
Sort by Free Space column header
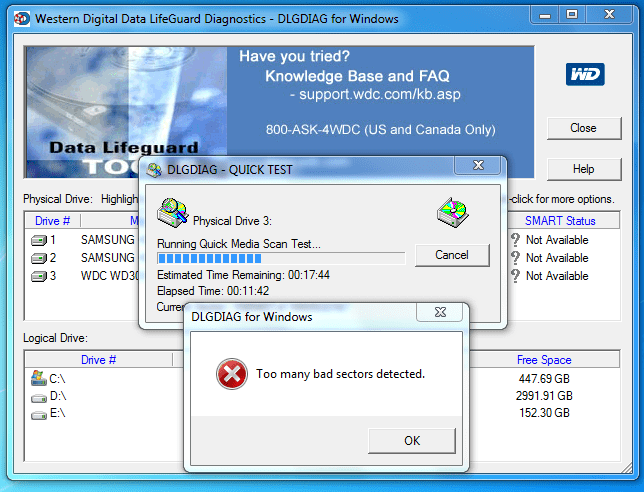[544, 360]
